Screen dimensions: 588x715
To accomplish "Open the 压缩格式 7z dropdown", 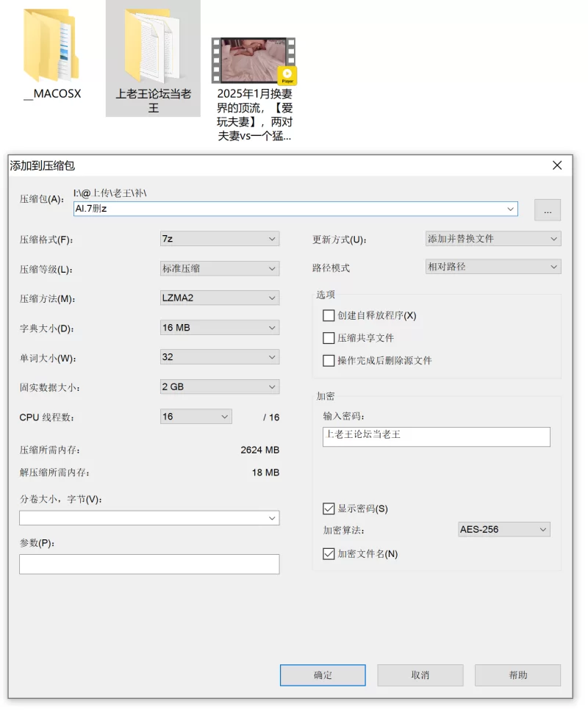I will [x=220, y=239].
